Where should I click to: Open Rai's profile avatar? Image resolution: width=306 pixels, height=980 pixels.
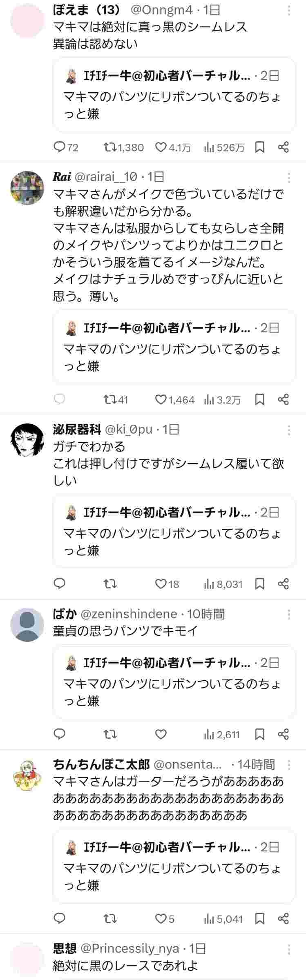27,188
